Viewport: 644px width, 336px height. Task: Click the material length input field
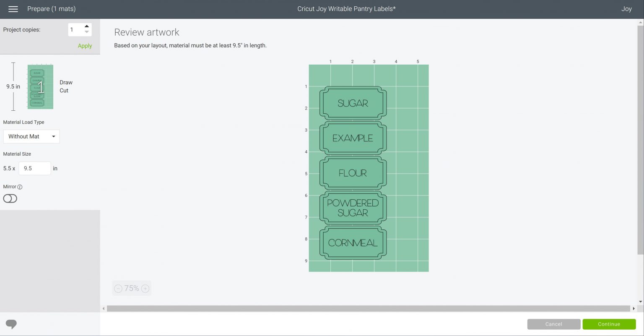coord(34,168)
